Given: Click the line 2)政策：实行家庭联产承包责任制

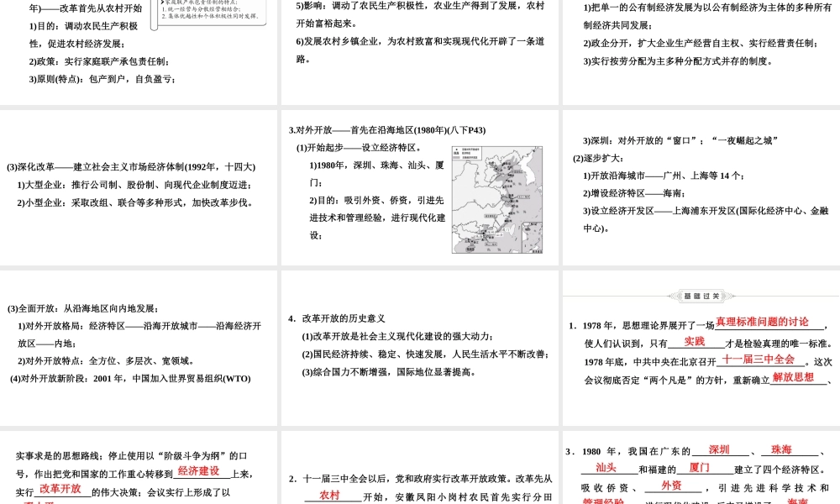Looking at the screenshot, I should pos(99,61).
